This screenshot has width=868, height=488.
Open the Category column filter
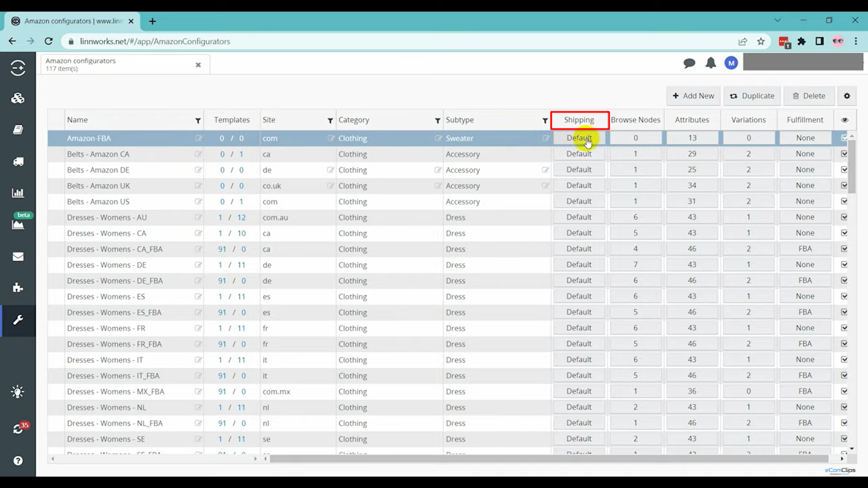tap(437, 120)
